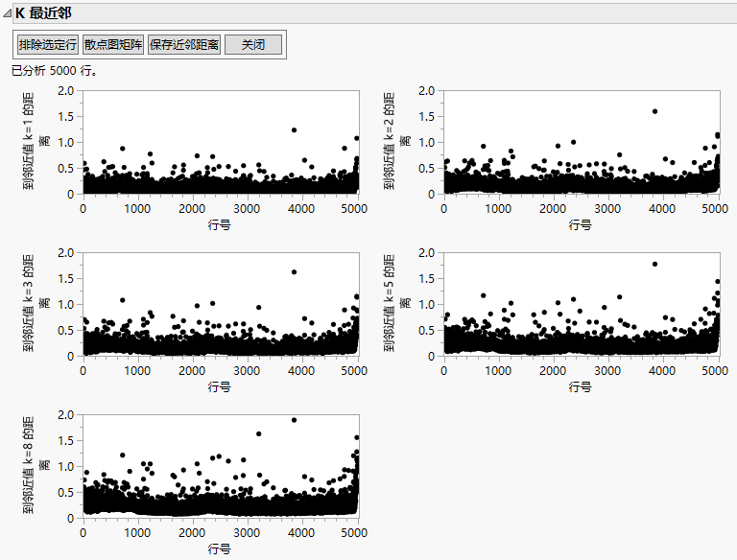737x560 pixels.
Task: Click the k=5 distance plot area
Action: tap(582, 304)
